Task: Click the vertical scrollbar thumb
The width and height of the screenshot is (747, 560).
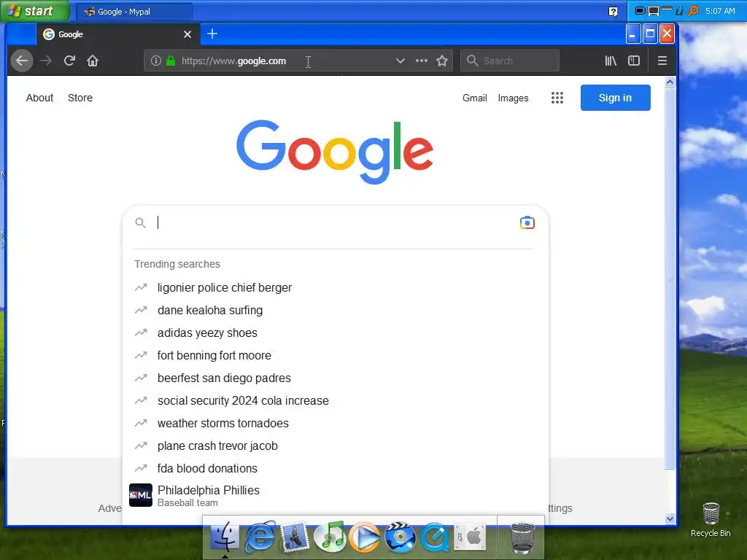Action: coord(670,278)
